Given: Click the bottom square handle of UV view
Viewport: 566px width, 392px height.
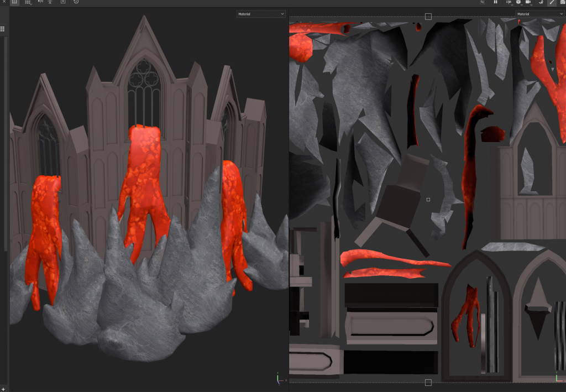Looking at the screenshot, I should tap(428, 382).
